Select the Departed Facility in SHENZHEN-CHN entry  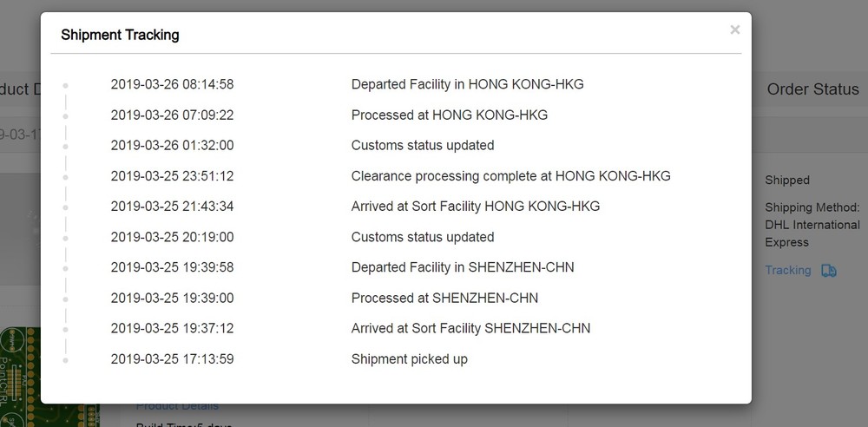pos(462,267)
